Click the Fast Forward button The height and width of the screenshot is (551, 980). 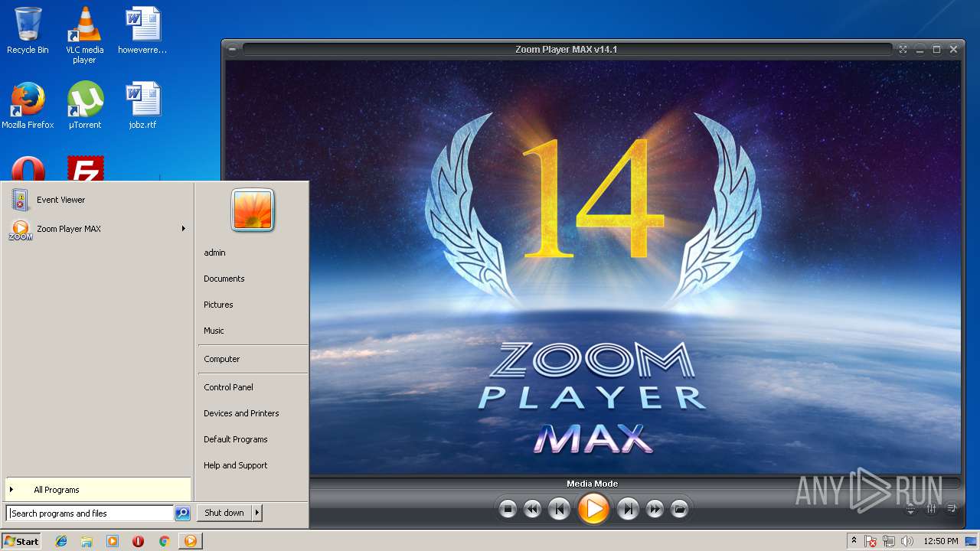pyautogui.click(x=655, y=508)
